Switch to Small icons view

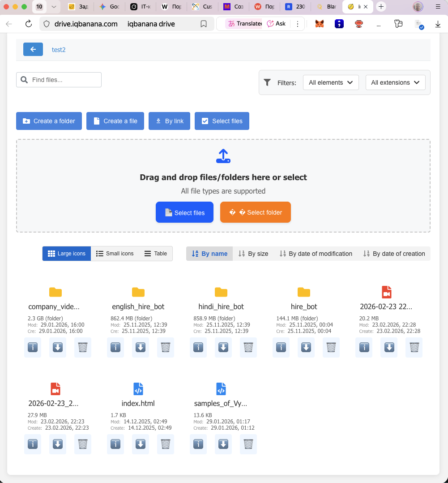[x=115, y=254]
